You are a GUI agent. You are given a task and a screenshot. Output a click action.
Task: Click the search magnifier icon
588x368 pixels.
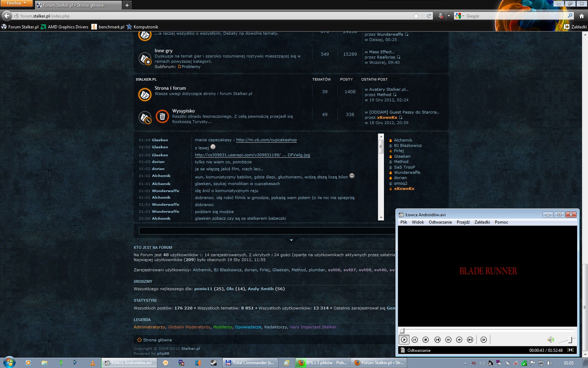click(570, 16)
